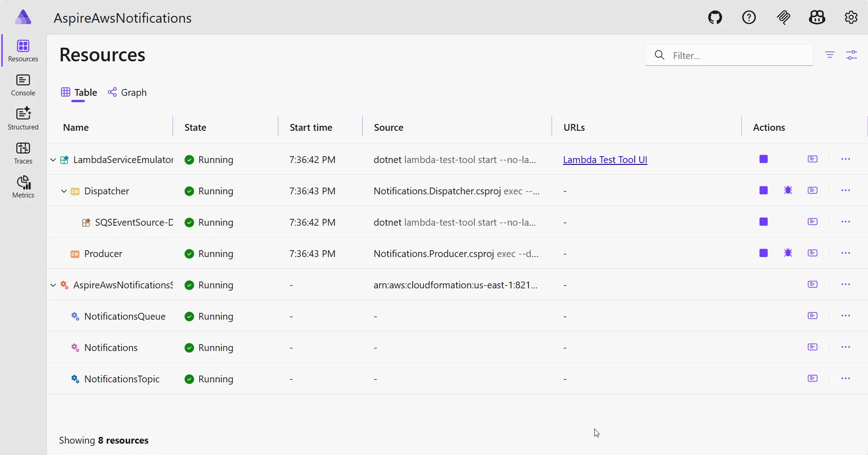Select the Table view tab
The width and height of the screenshot is (868, 455).
click(x=79, y=93)
